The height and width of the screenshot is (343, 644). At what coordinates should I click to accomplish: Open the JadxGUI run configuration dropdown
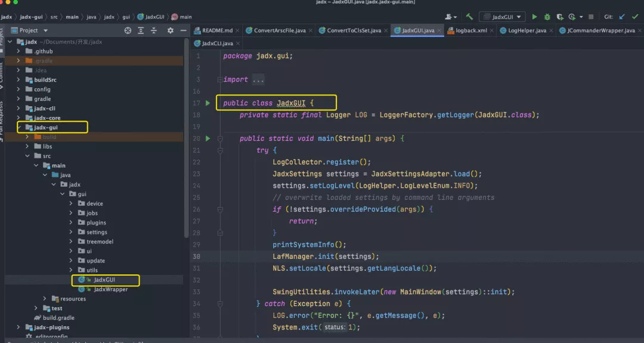(502, 17)
